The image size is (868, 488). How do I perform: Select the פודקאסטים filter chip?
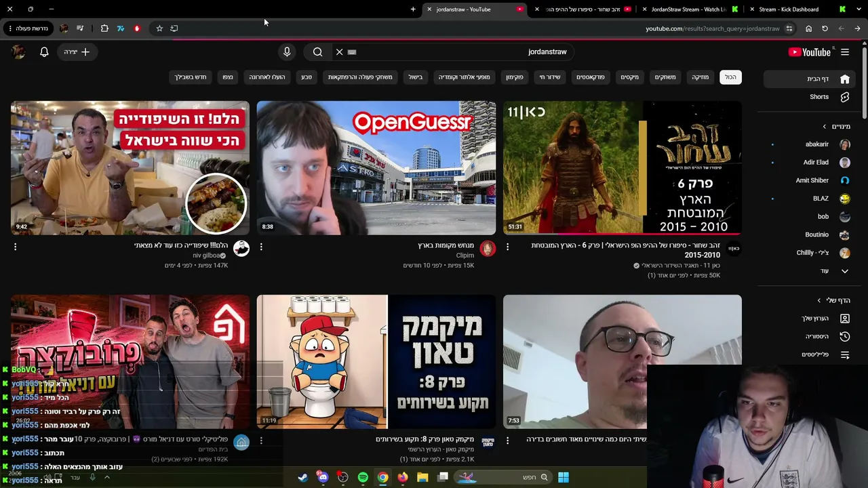591,77
